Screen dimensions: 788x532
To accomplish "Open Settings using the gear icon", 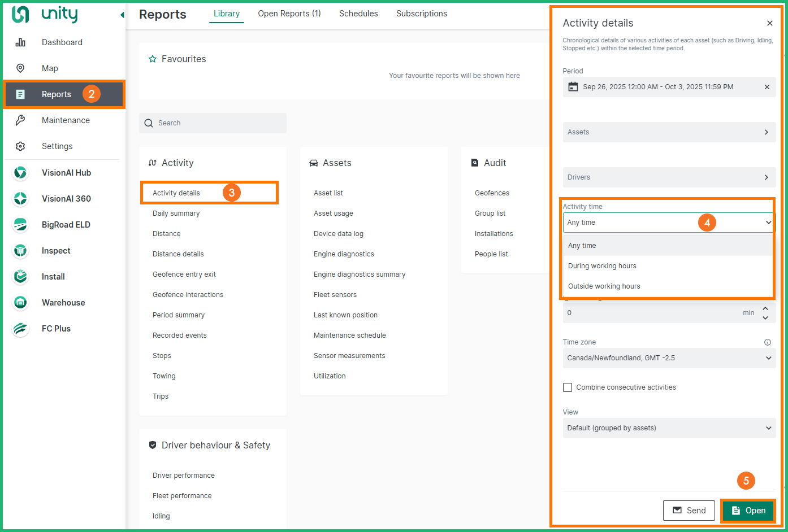I will (20, 146).
